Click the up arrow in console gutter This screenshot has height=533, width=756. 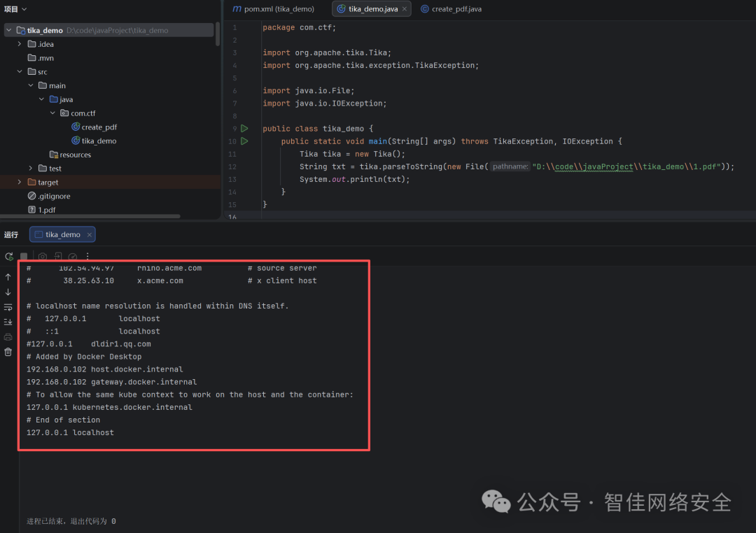(x=8, y=277)
